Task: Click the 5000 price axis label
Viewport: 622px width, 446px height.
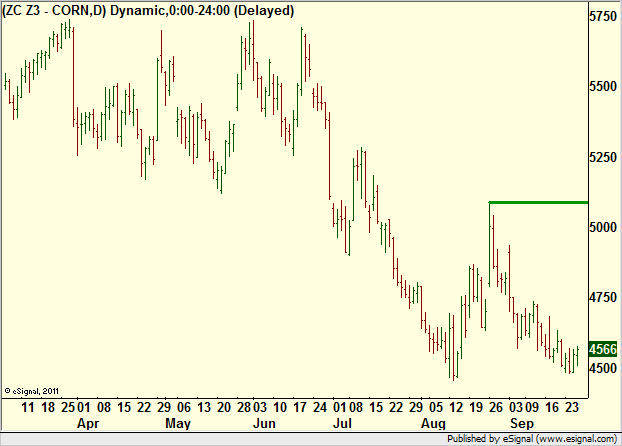Action: click(603, 227)
